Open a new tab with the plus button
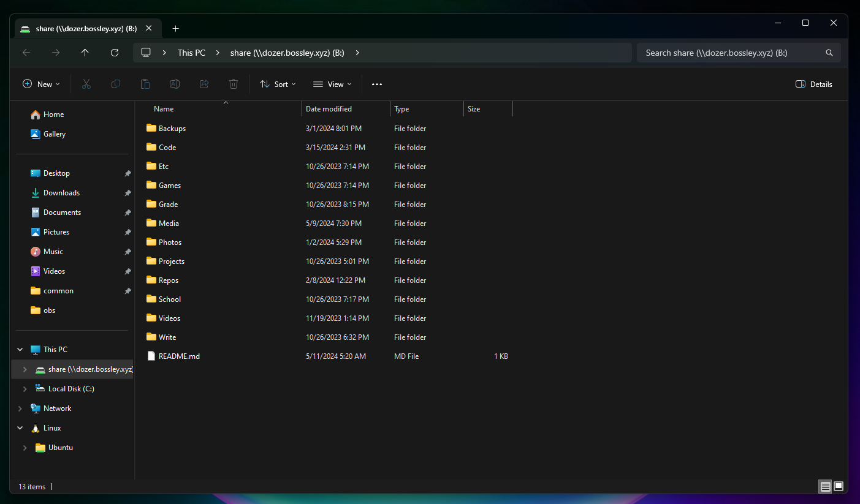The width and height of the screenshot is (860, 504). point(175,28)
